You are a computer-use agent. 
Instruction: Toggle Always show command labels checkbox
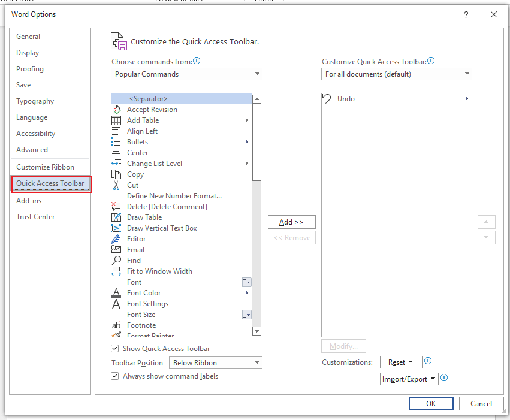[115, 376]
